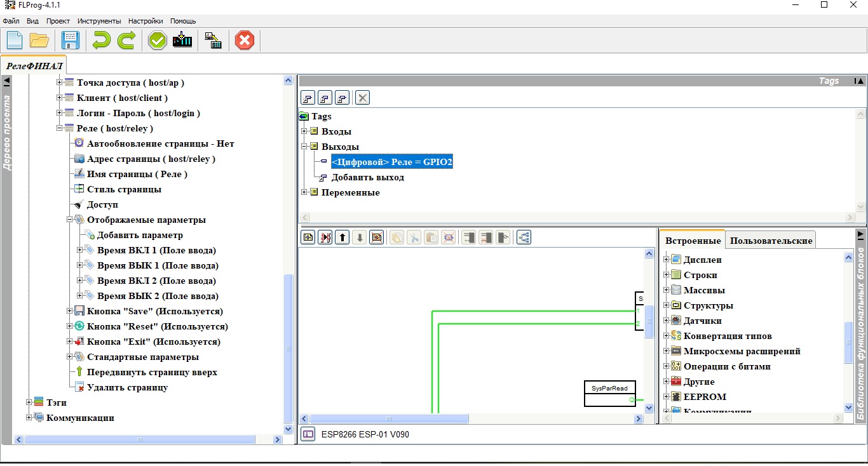Viewport: 868px width, 466px height.
Task: Save the project with the floppy disk icon
Action: (x=70, y=41)
